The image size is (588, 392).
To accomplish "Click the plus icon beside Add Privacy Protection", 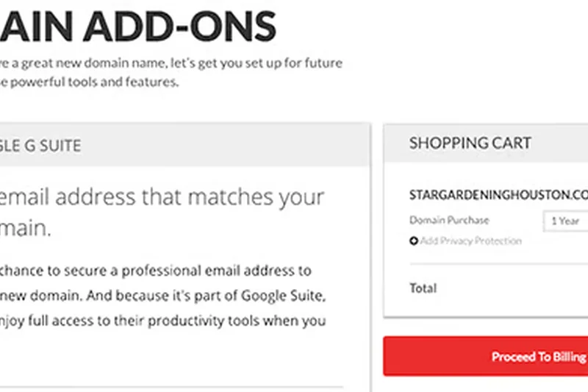I will [x=414, y=241].
